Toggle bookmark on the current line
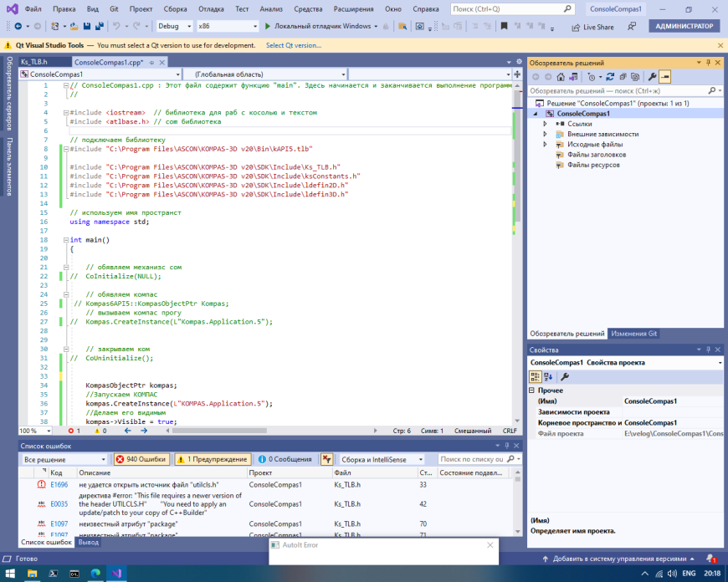728x582 pixels. click(504, 27)
